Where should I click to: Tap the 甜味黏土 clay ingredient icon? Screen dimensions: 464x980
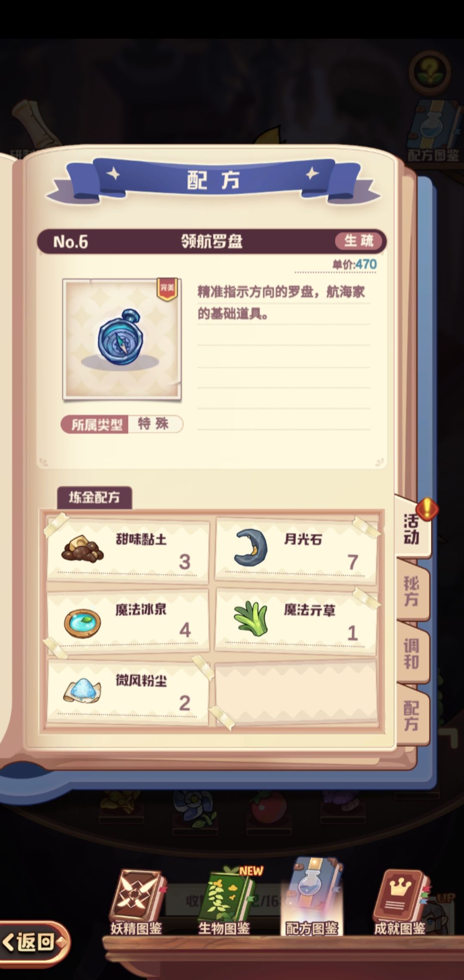[x=82, y=548]
